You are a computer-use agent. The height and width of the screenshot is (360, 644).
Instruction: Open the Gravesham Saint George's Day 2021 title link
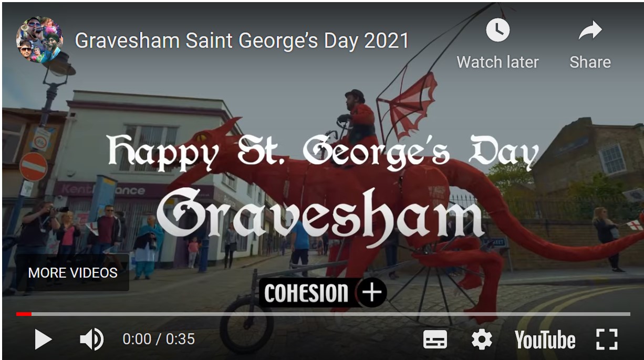[x=242, y=40]
